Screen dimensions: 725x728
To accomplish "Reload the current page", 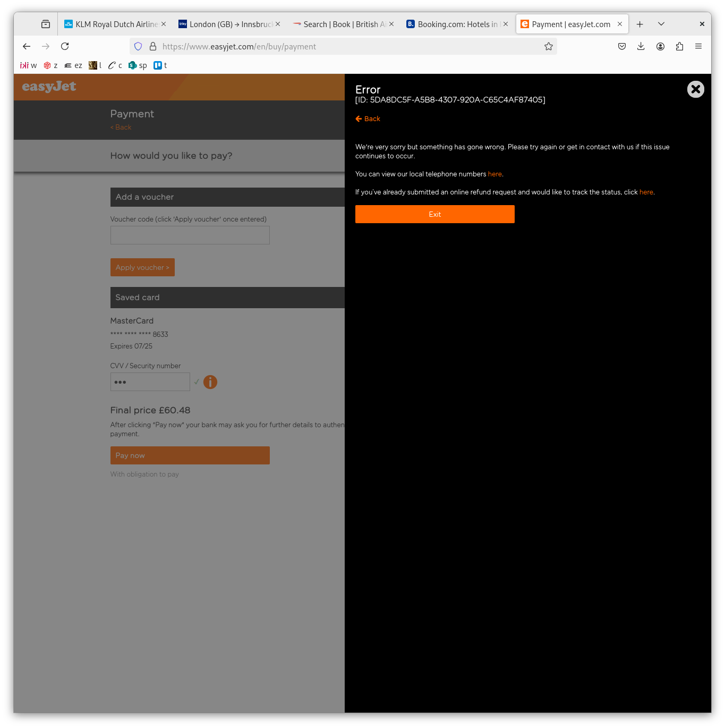I will pos(65,47).
